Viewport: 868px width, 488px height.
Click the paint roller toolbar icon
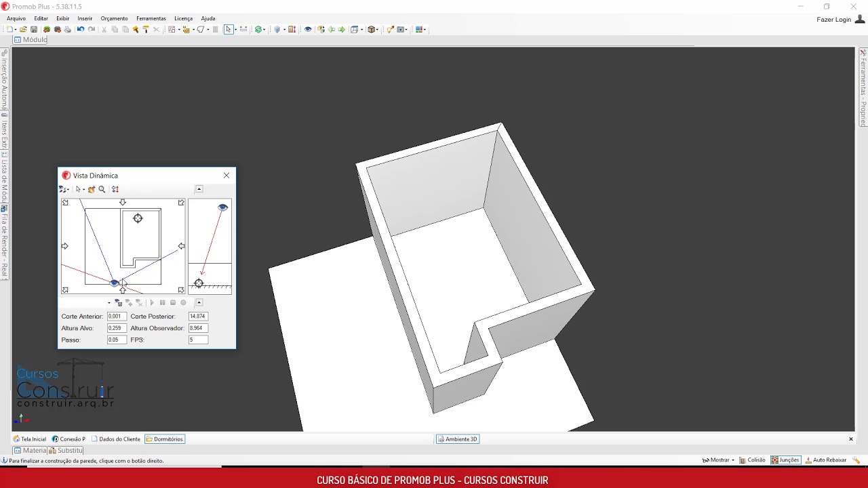point(146,29)
